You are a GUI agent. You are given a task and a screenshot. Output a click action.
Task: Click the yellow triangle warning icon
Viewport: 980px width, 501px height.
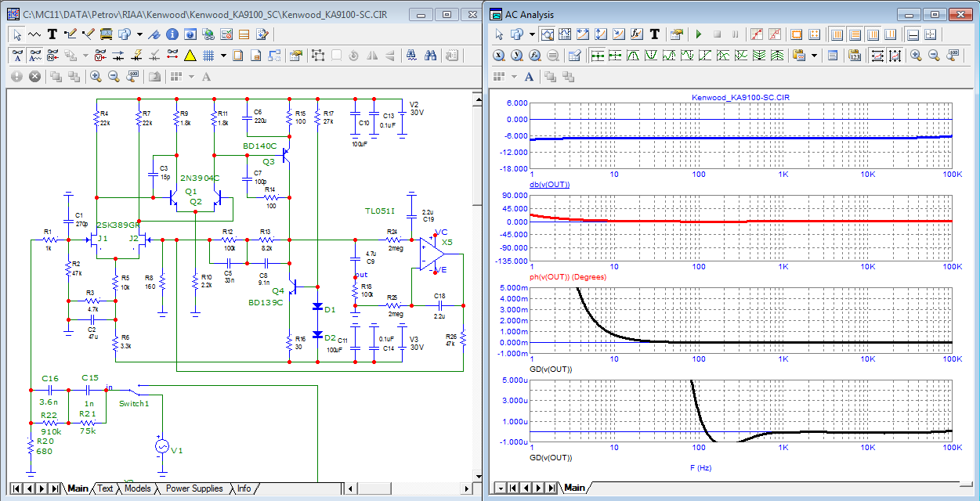pyautogui.click(x=190, y=56)
